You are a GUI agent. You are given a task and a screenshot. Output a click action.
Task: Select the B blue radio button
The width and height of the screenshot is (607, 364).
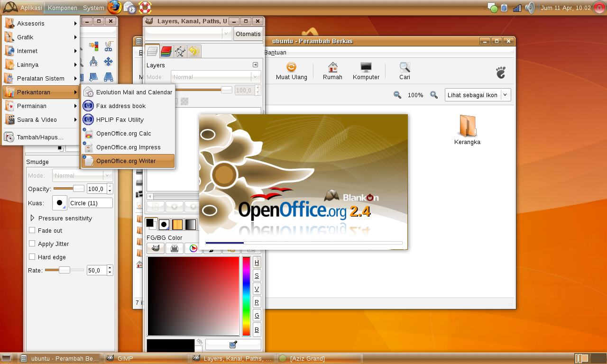[257, 329]
